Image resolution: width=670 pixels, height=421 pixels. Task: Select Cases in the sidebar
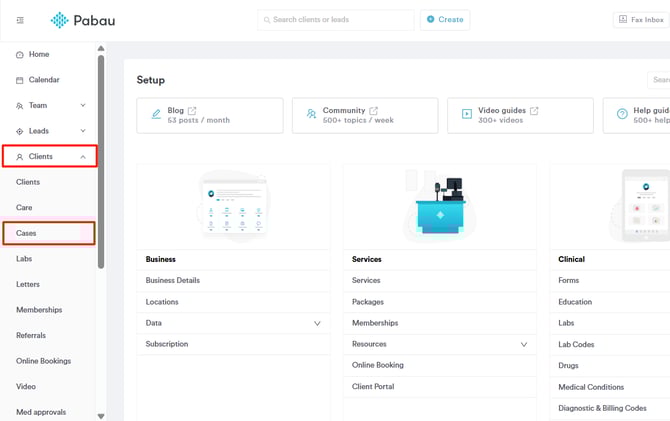tap(27, 233)
